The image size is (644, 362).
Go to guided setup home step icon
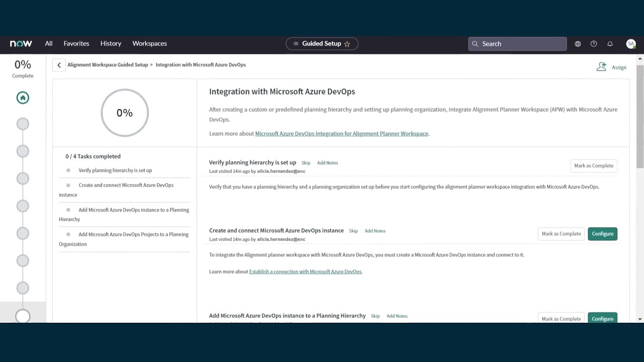[x=23, y=98]
